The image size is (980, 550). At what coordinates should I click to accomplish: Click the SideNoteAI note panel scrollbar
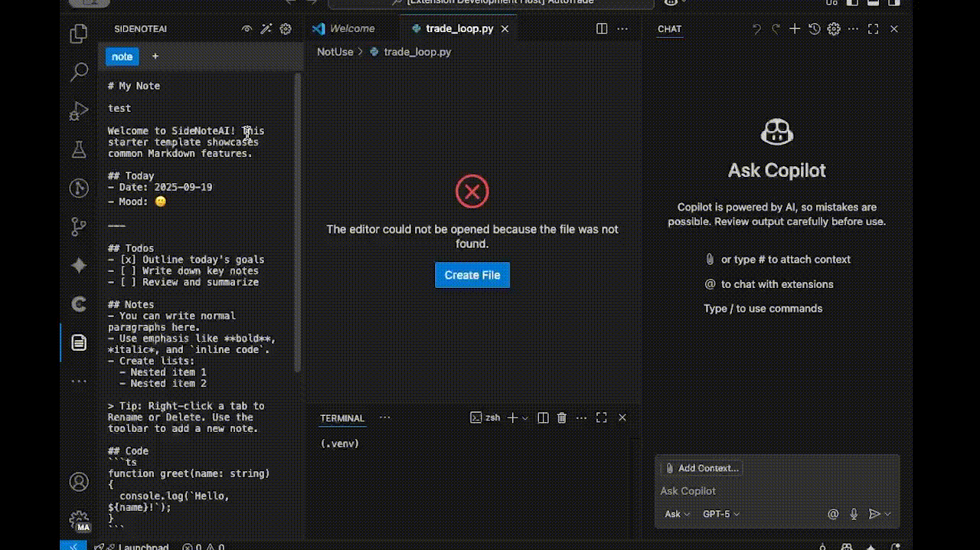299,222
